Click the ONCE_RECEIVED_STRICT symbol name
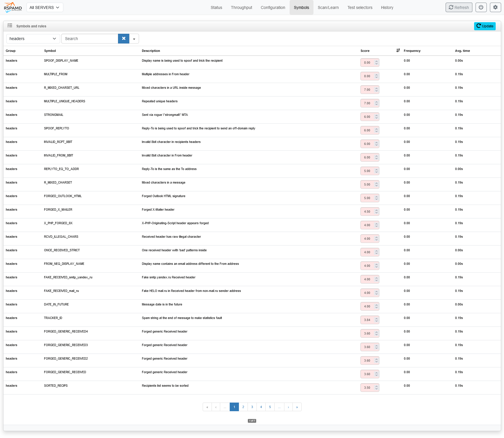504x438 pixels. point(62,250)
